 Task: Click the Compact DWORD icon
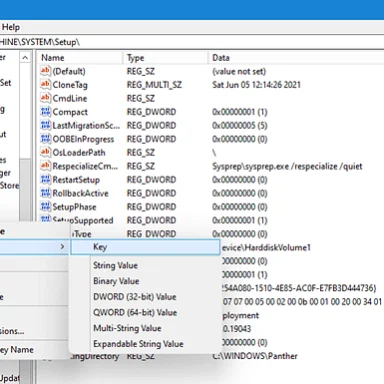(x=45, y=112)
